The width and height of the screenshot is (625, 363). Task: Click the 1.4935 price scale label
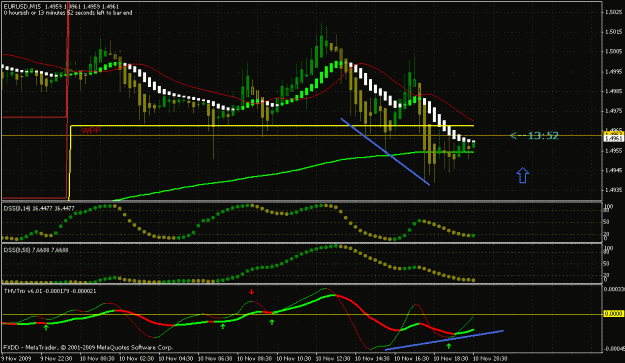(x=614, y=190)
